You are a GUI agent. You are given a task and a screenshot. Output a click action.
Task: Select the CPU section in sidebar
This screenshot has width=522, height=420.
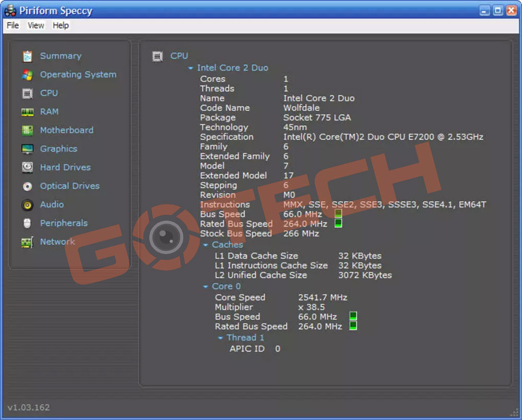49,93
